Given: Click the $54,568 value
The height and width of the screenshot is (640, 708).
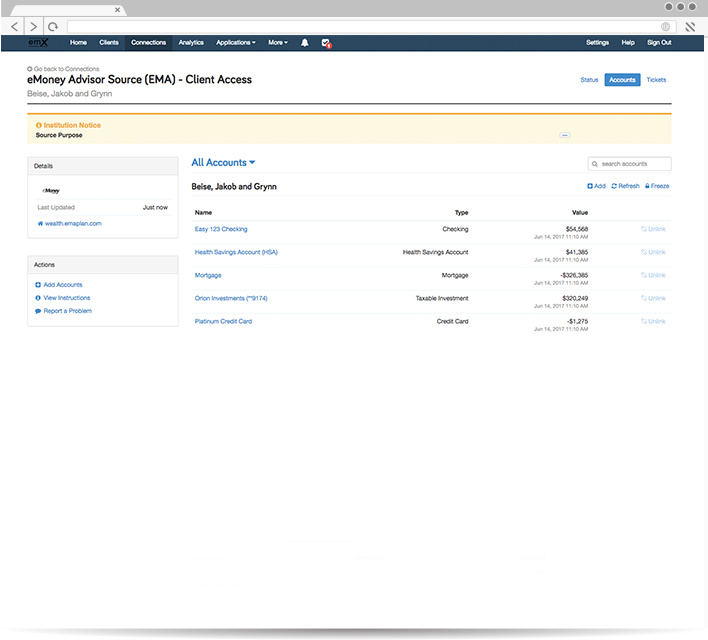Looking at the screenshot, I should (577, 229).
